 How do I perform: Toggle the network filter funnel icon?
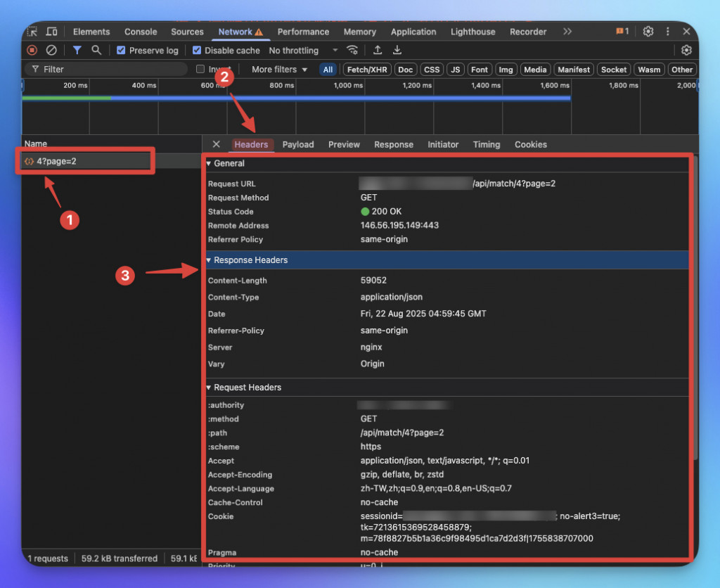click(77, 50)
